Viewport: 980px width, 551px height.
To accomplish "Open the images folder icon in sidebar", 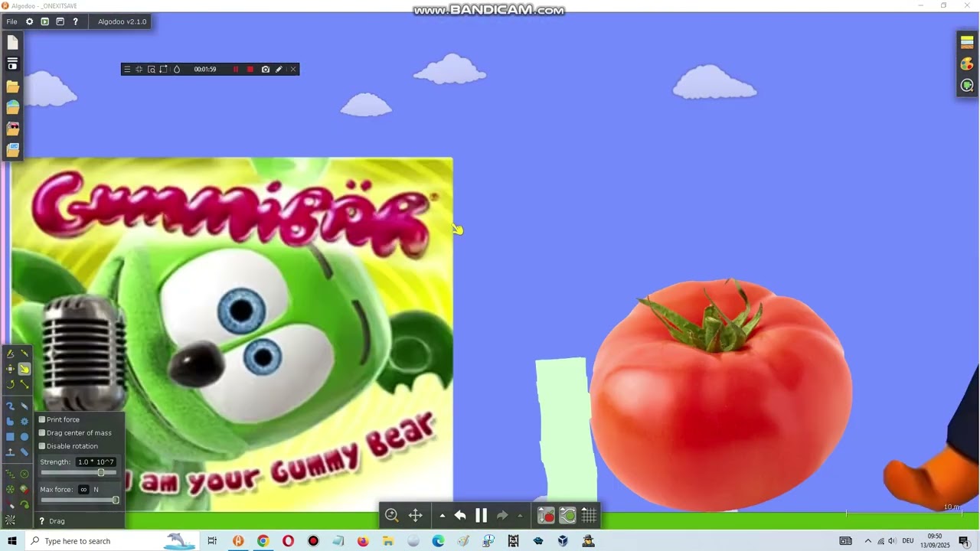I will [x=12, y=150].
